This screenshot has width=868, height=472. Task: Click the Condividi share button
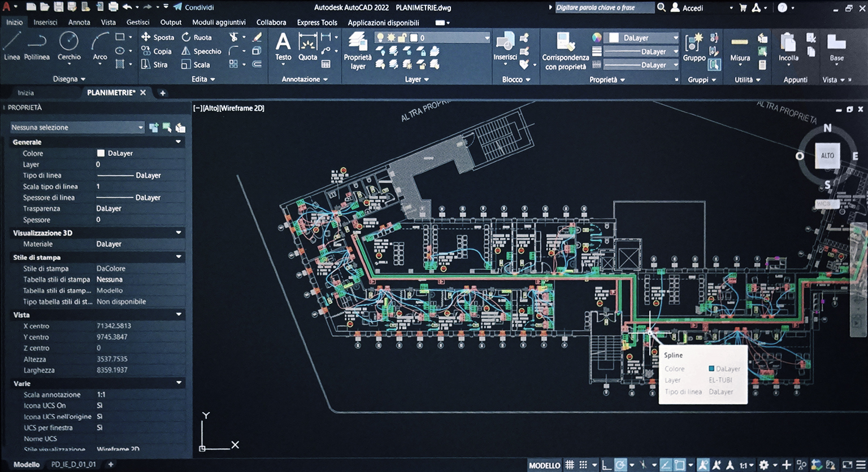193,7
